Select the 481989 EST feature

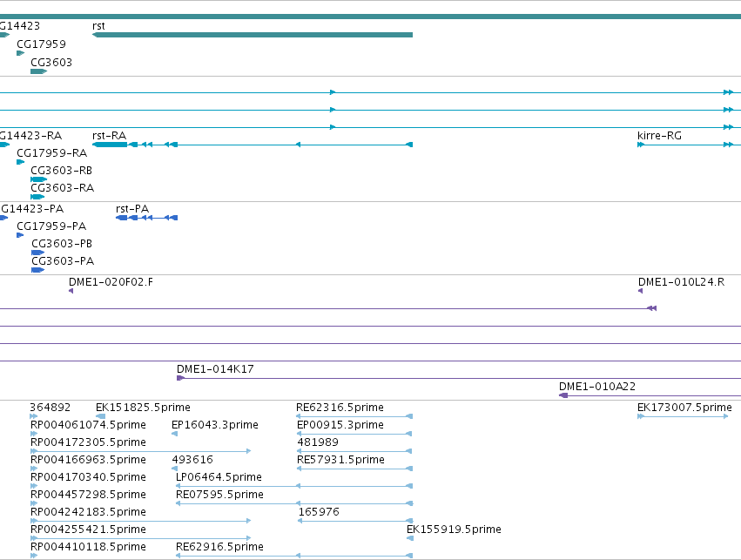(354, 451)
